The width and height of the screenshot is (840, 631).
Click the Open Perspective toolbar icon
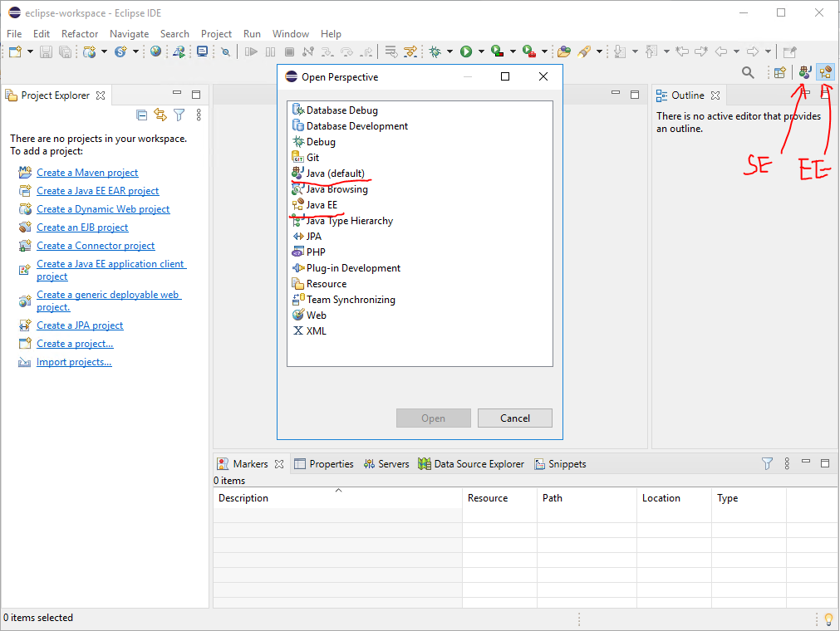(780, 72)
